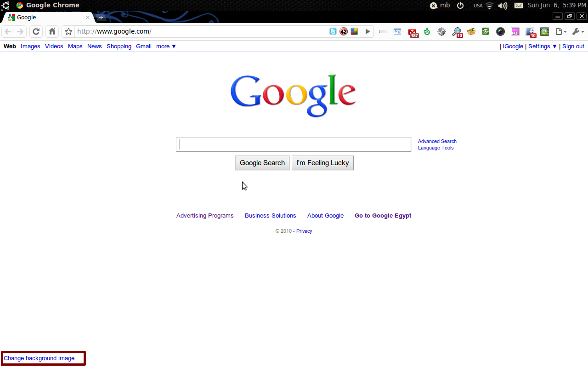
Task: Reload the current page
Action: pyautogui.click(x=36, y=32)
